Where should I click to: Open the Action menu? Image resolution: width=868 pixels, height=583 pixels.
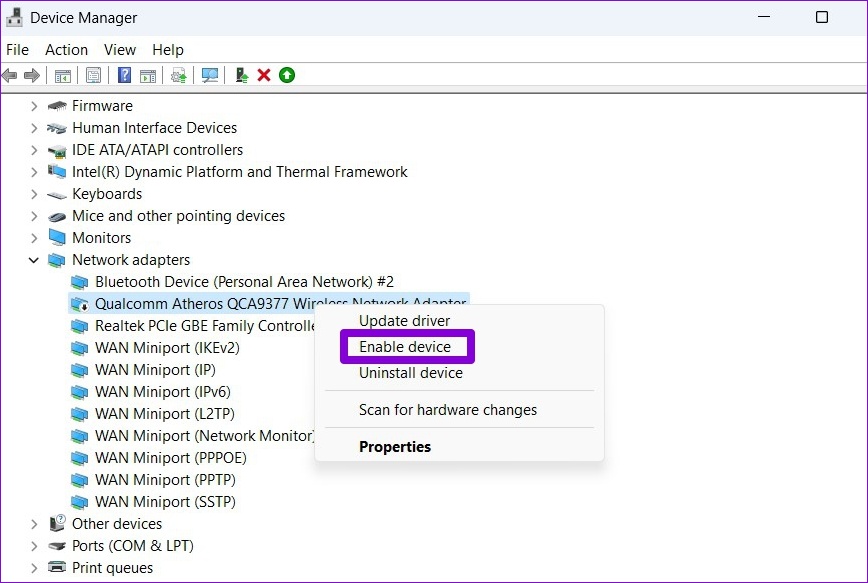[66, 50]
